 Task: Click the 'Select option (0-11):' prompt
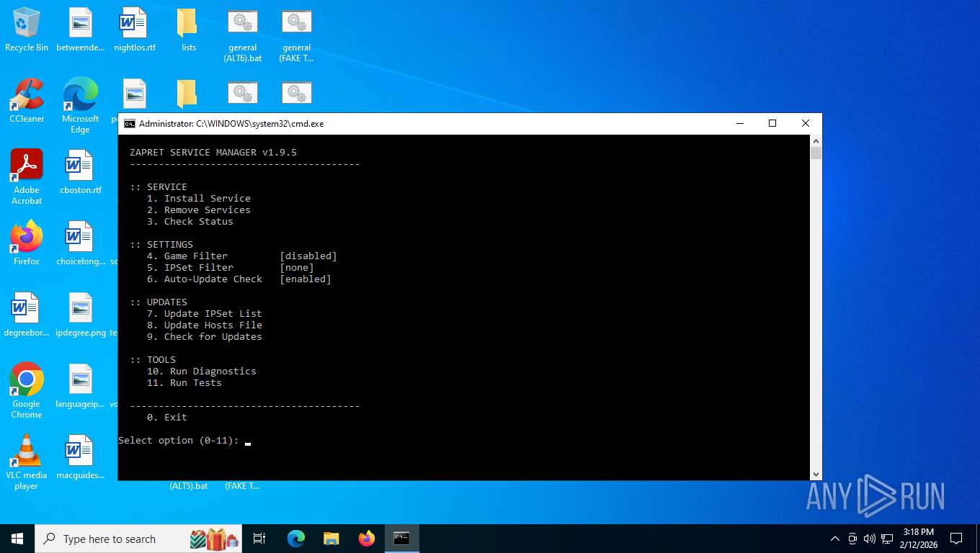(179, 441)
